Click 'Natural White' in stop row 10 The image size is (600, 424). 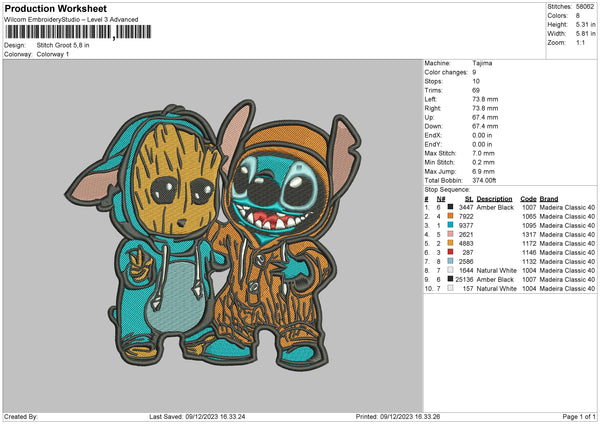click(497, 289)
